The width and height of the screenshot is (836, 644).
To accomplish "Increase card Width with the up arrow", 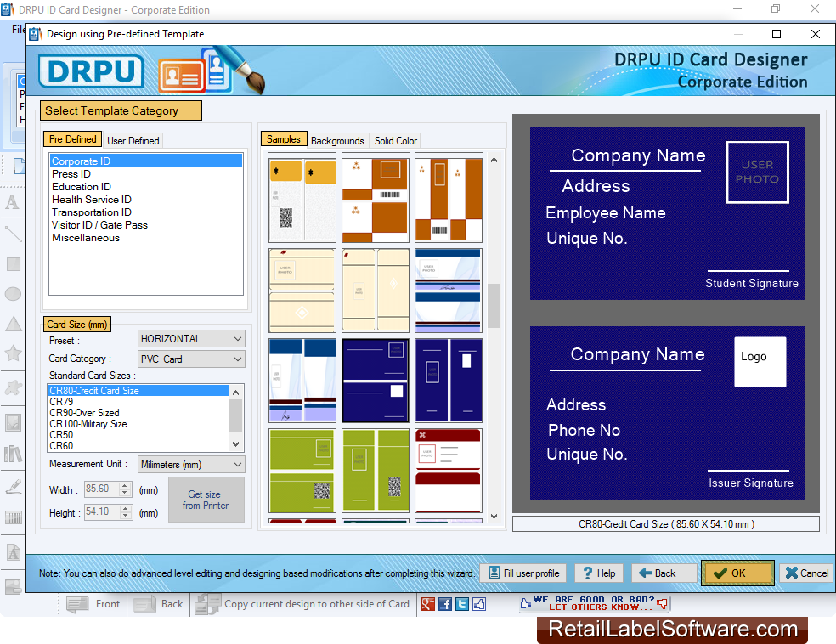I will coord(124,485).
